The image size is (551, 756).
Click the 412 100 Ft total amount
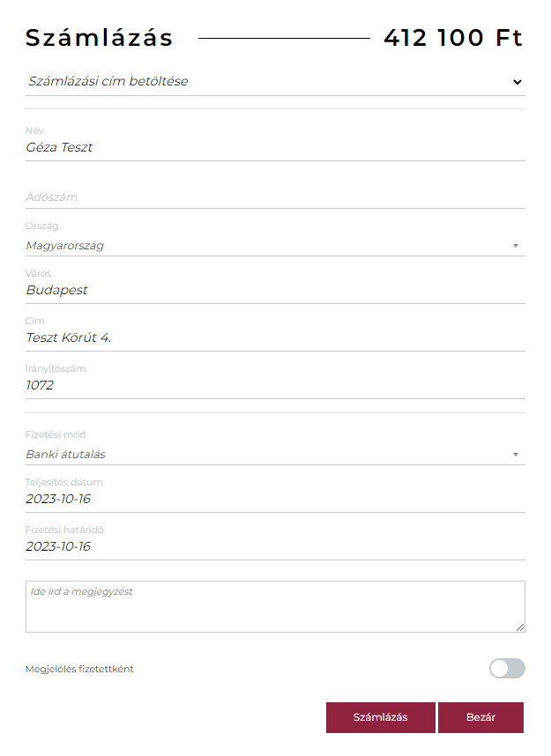point(453,38)
